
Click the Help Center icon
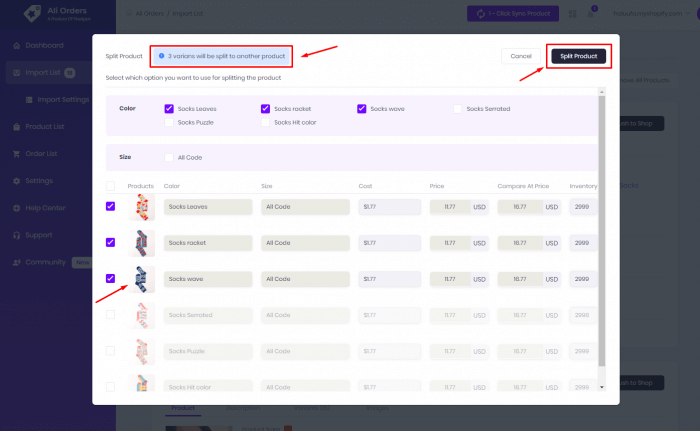[x=17, y=208]
